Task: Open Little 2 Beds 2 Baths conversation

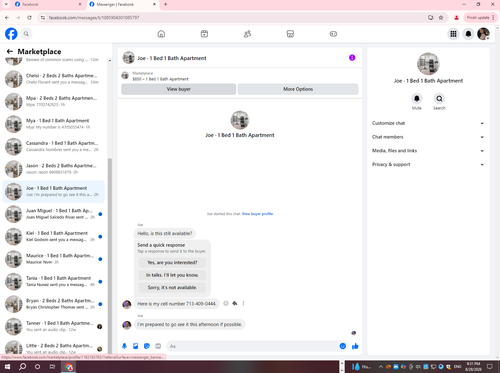Action: pos(53,348)
